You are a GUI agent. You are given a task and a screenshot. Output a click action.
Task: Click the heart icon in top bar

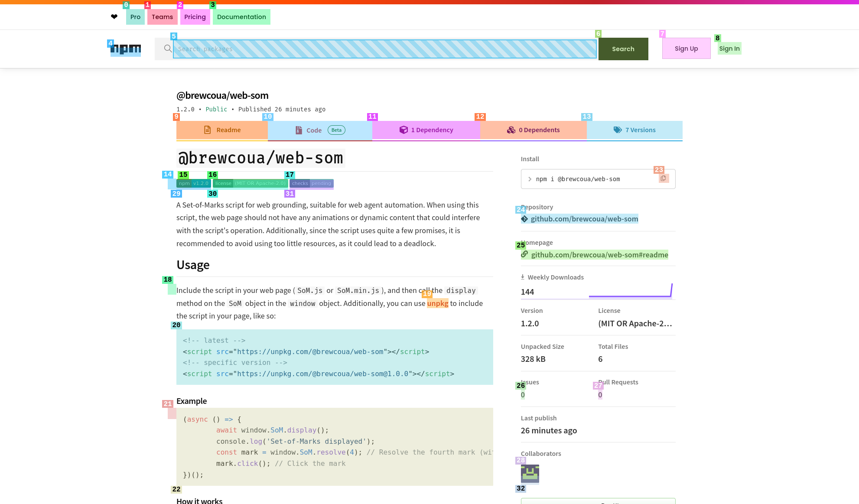[114, 17]
